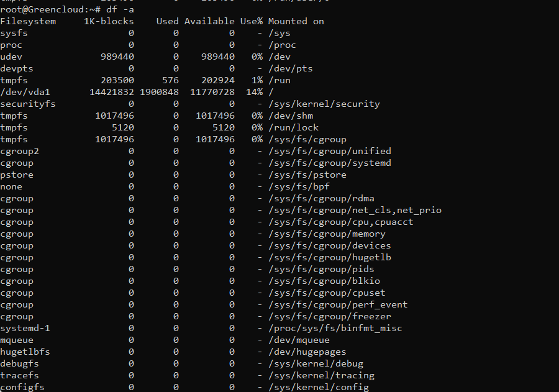Image resolution: width=559 pixels, height=392 pixels.
Task: Select the /sys/fs/cgroup/perf_event path
Action: click(338, 304)
